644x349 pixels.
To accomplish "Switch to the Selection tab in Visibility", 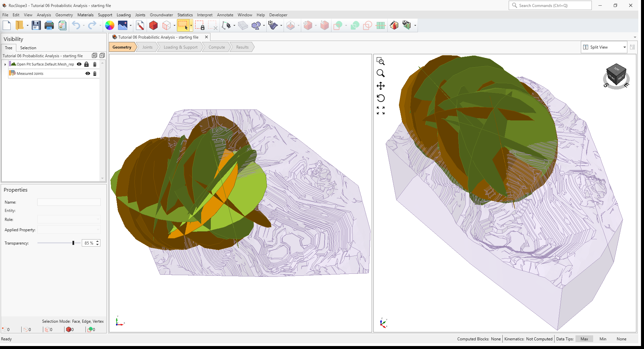I will (x=28, y=48).
